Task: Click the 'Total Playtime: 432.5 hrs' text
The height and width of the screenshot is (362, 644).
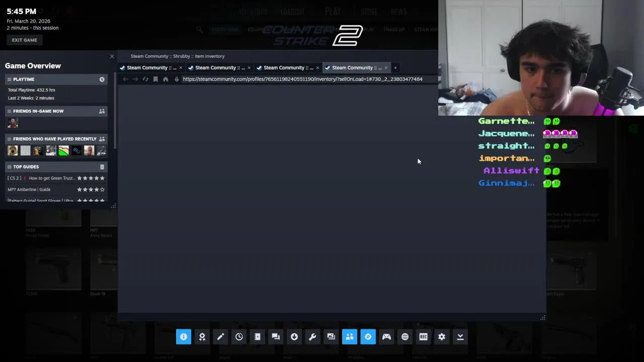Action: point(32,90)
